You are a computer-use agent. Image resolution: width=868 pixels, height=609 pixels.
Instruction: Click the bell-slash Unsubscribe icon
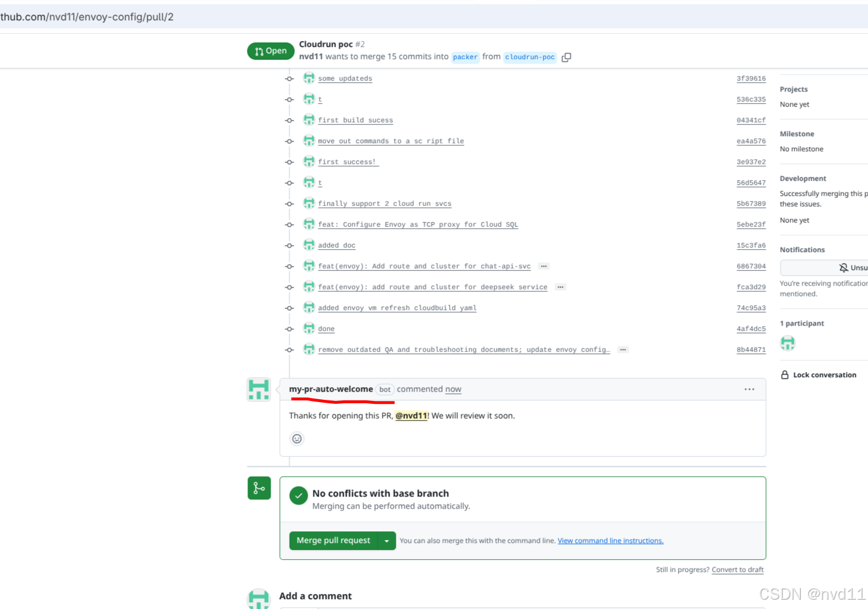click(x=844, y=268)
